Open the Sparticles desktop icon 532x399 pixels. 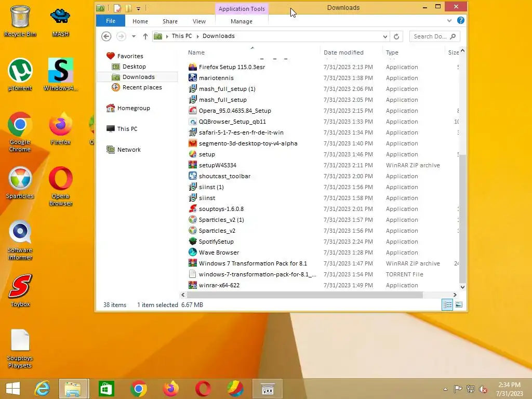click(20, 182)
